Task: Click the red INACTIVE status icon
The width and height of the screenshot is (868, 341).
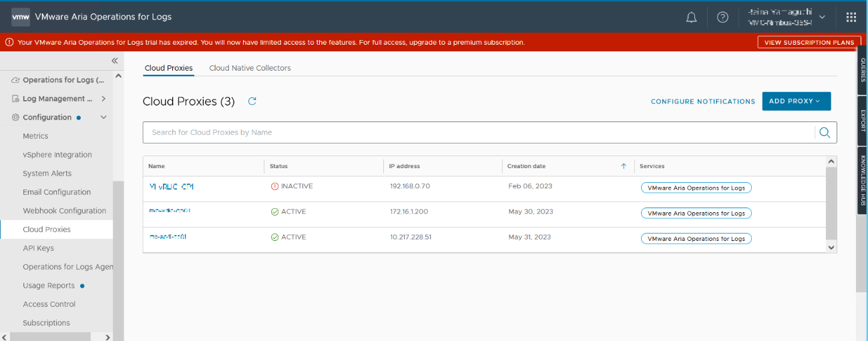Action: (274, 186)
